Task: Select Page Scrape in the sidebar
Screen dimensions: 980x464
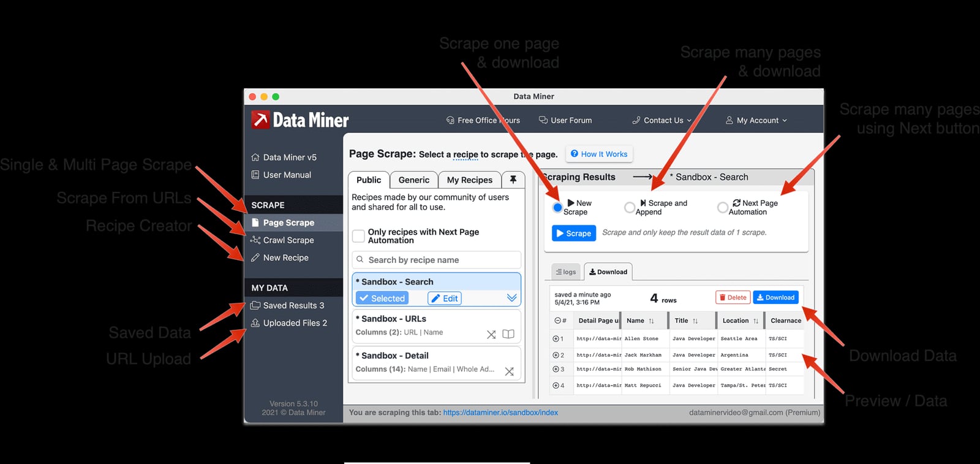Action: [293, 222]
